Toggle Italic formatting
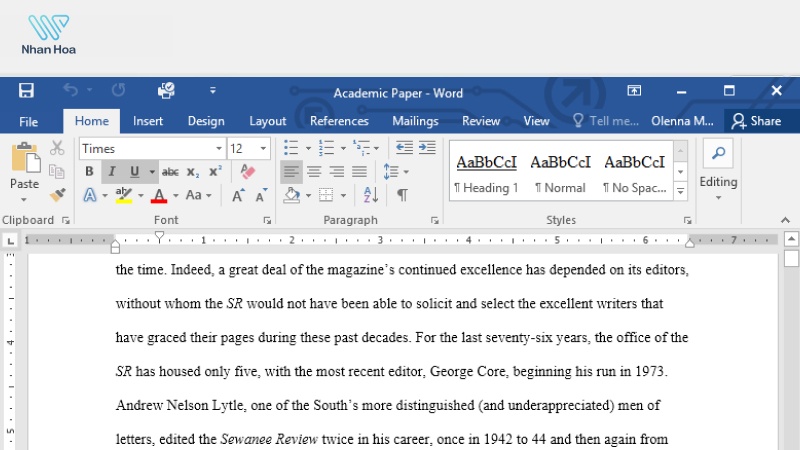The height and width of the screenshot is (450, 800). (x=112, y=171)
